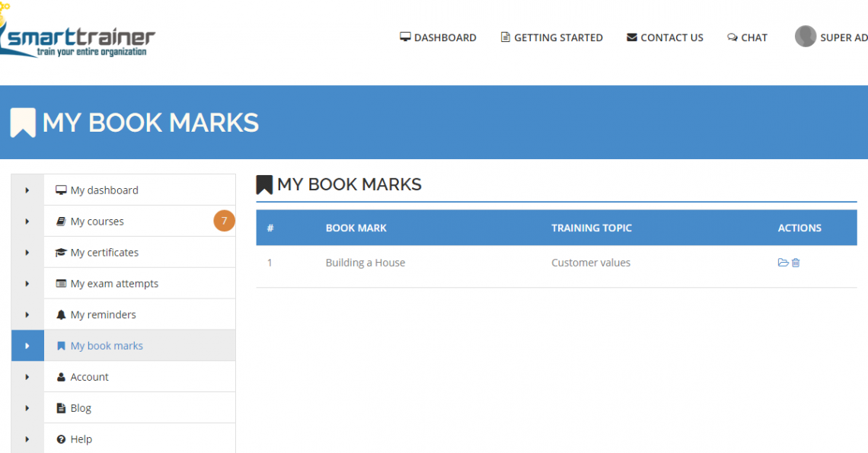Open Dashboard in the top navigation
Viewport: 868px width, 453px height.
439,37
